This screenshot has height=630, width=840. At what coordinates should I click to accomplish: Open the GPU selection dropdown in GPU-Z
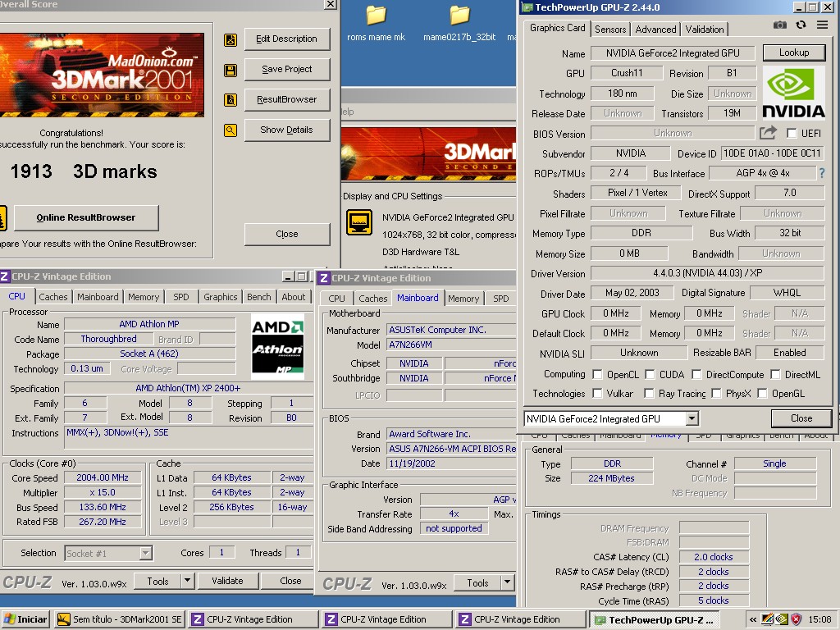click(692, 418)
